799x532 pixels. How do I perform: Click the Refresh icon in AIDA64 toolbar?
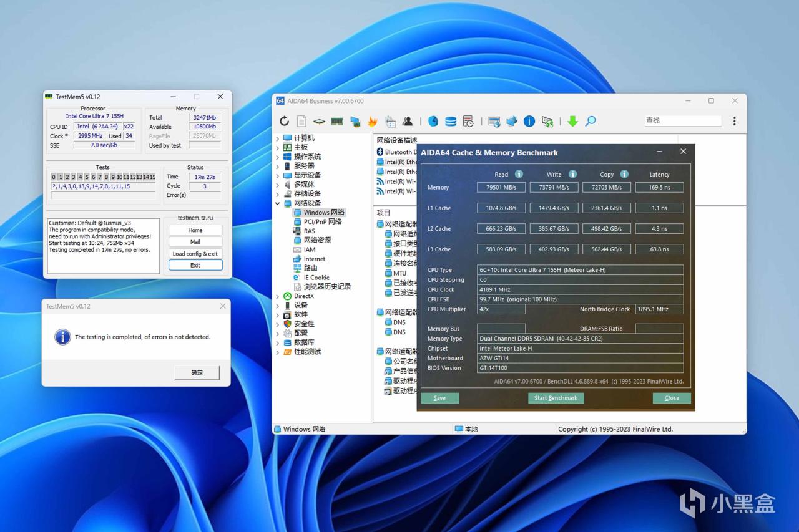click(x=285, y=122)
